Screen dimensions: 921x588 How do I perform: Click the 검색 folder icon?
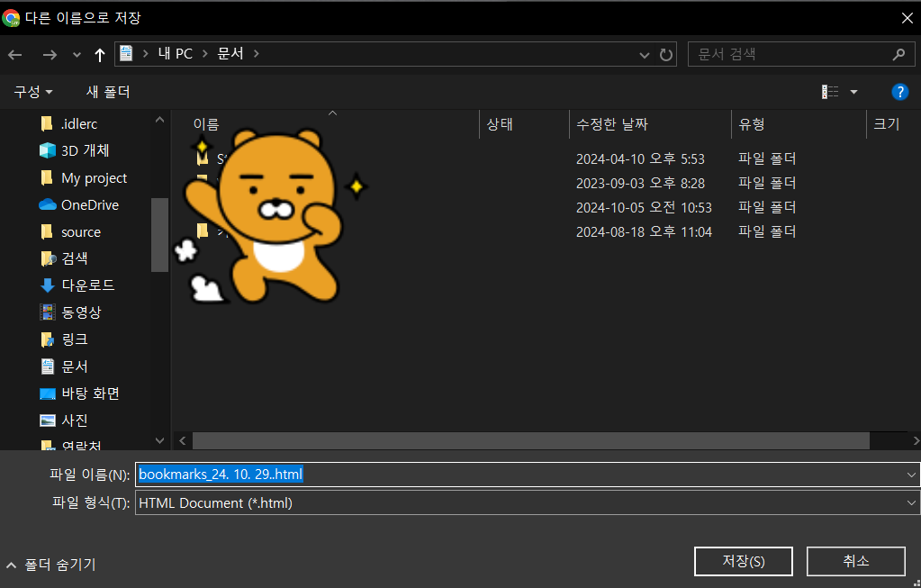48,258
